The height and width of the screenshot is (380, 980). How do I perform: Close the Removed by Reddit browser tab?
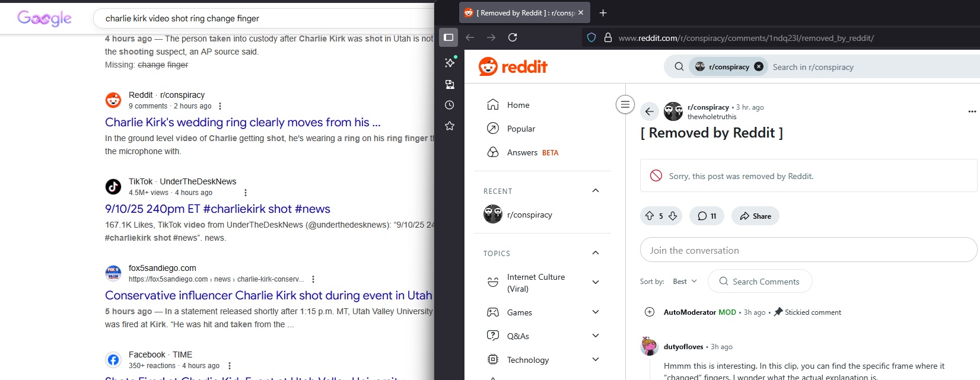click(581, 12)
